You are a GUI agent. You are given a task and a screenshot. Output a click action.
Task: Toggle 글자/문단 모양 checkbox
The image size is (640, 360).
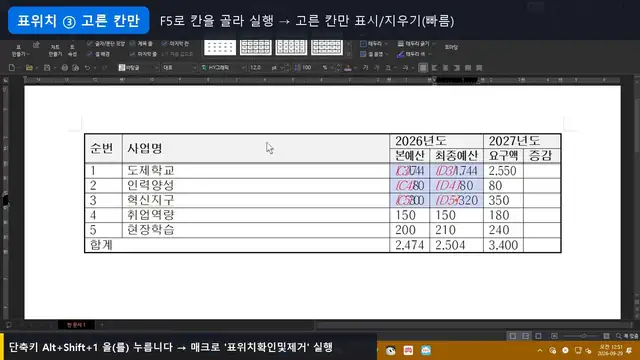tap(106, 43)
